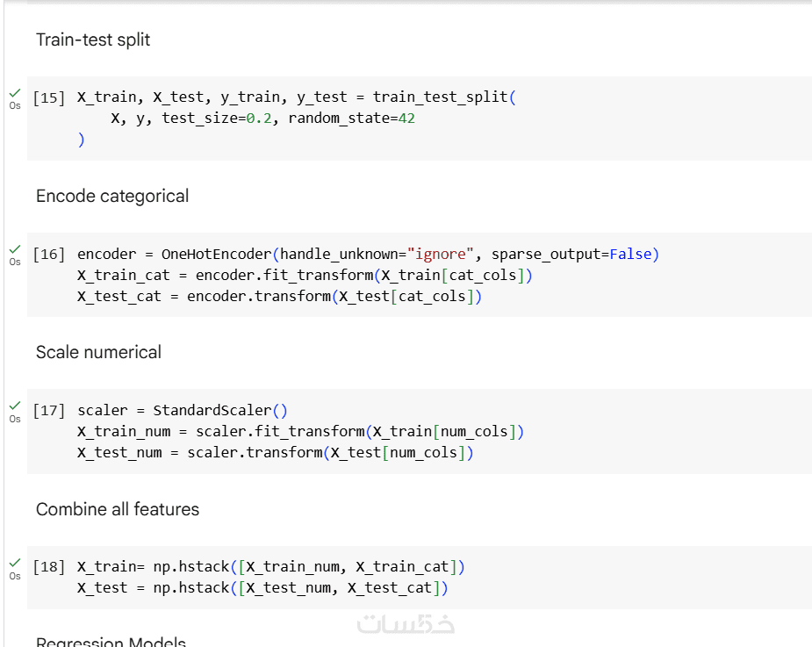812x647 pixels.
Task: Select the "Train-test split" text cell
Action: tap(93, 40)
